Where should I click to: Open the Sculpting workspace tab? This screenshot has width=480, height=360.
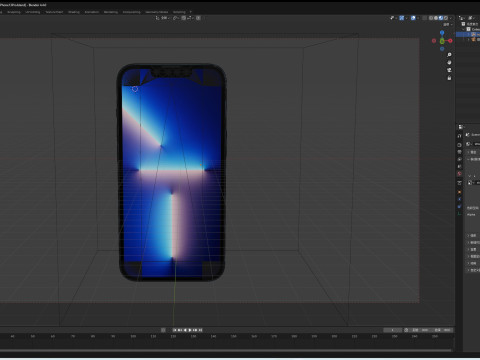pyautogui.click(x=14, y=12)
